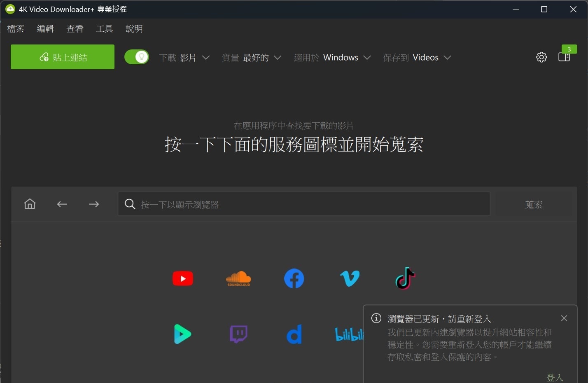Click the info icon in the notification
The width and height of the screenshot is (588, 383).
coord(376,318)
